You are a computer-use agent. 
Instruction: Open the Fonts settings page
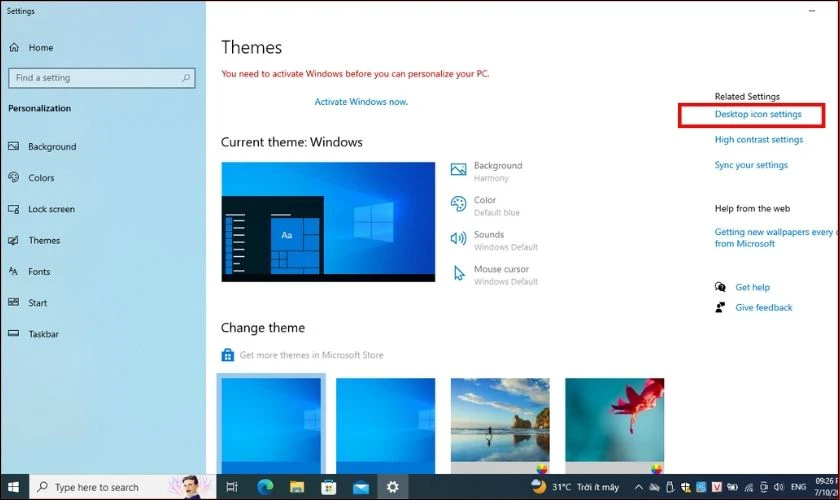point(29,272)
